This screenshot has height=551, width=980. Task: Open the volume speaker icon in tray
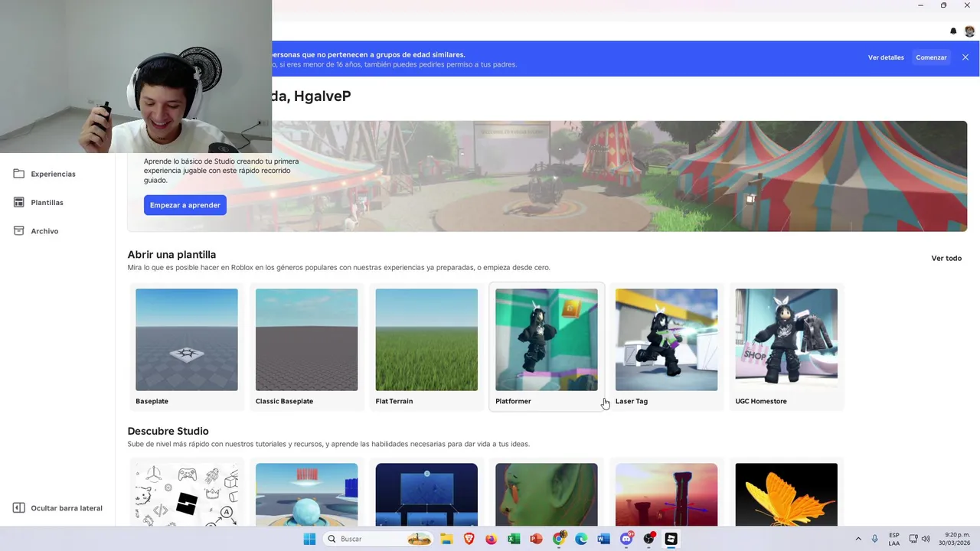pyautogui.click(x=926, y=539)
